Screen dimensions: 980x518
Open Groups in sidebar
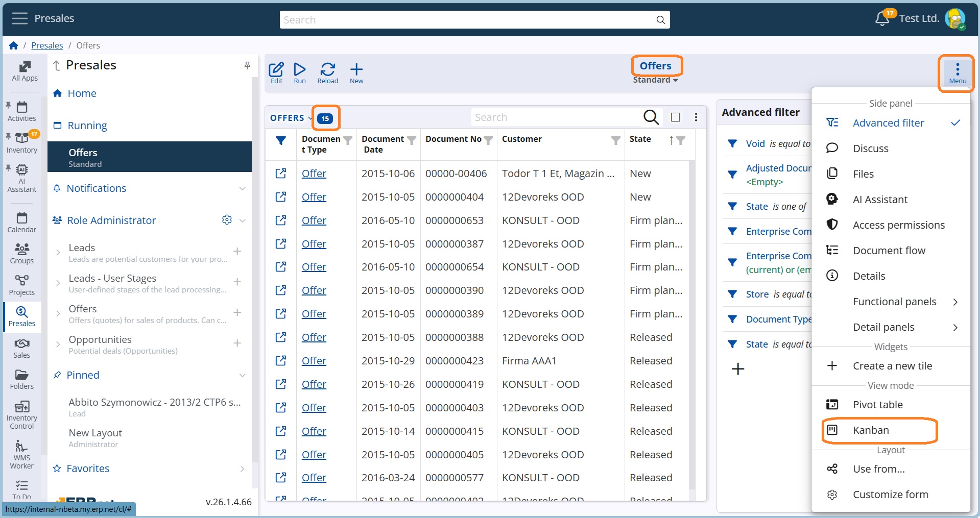pos(22,254)
